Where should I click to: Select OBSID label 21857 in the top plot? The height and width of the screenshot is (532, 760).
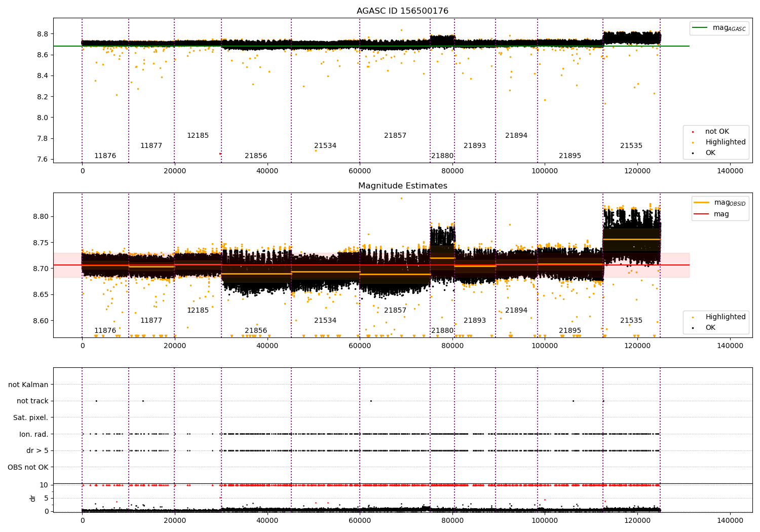pos(395,136)
